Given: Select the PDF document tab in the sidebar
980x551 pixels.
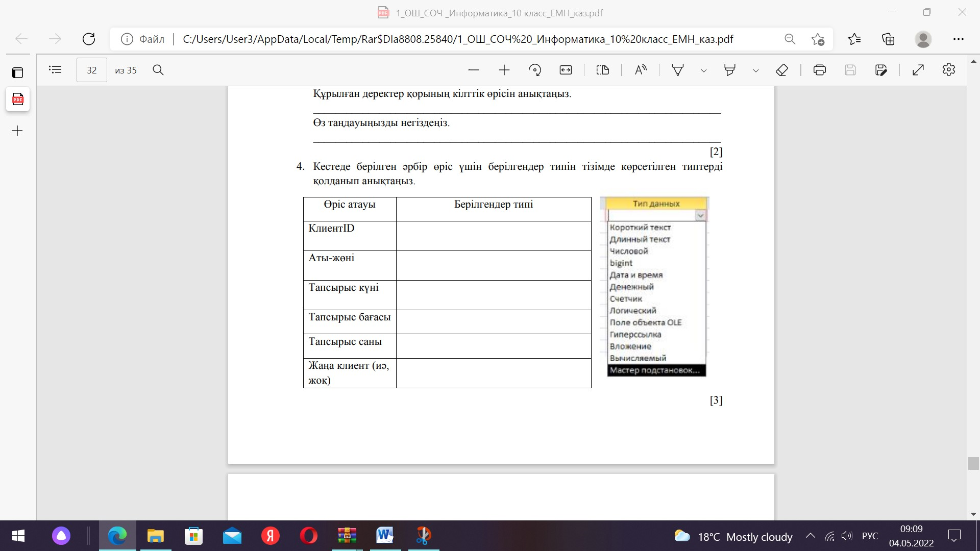Looking at the screenshot, I should pyautogui.click(x=18, y=99).
